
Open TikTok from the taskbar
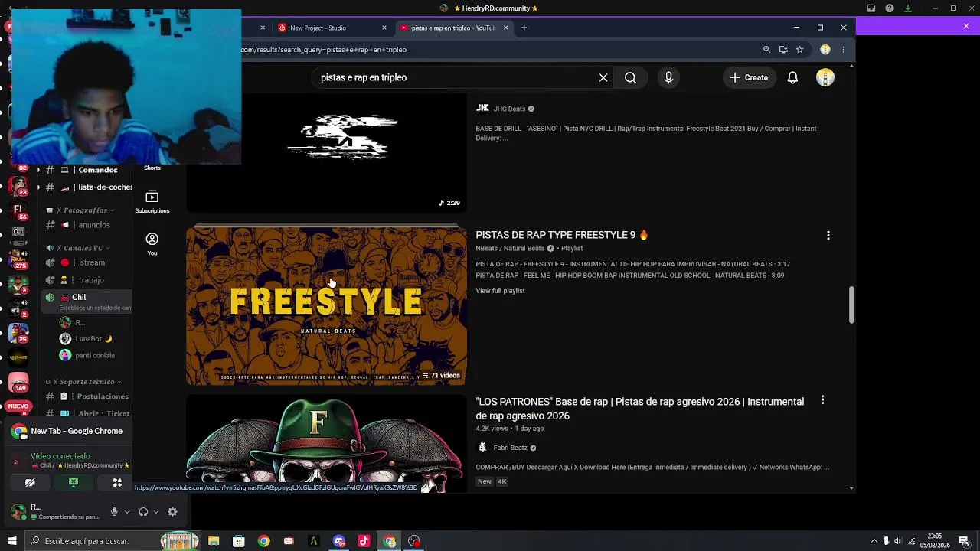point(364,541)
